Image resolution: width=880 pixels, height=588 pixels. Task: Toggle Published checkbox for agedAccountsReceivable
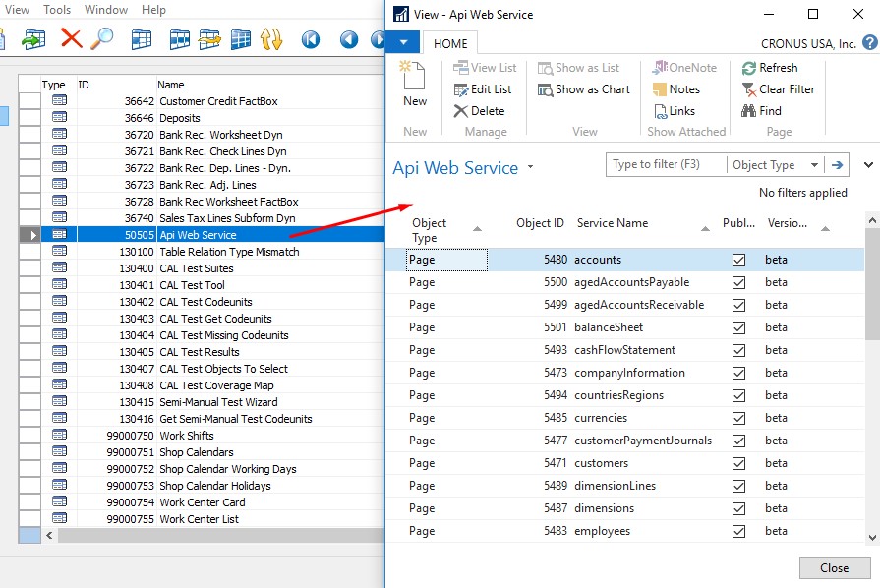click(738, 305)
